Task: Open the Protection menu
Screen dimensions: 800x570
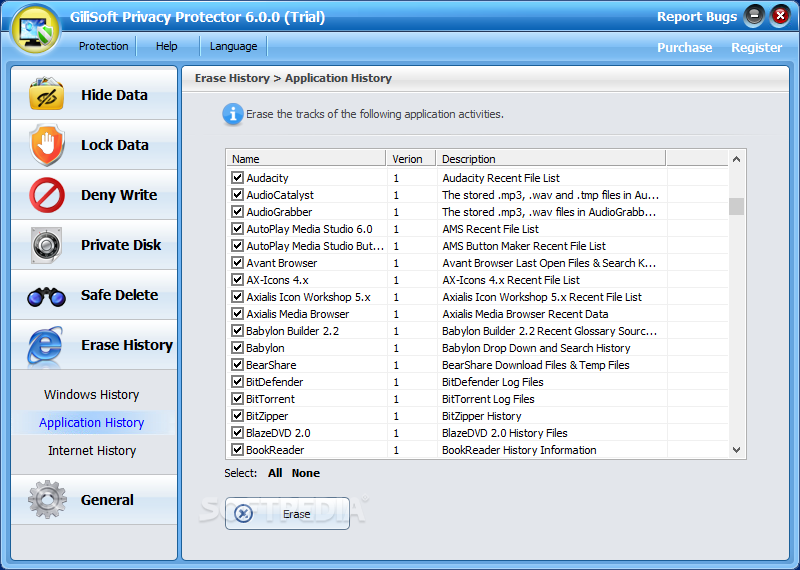Action: (104, 46)
